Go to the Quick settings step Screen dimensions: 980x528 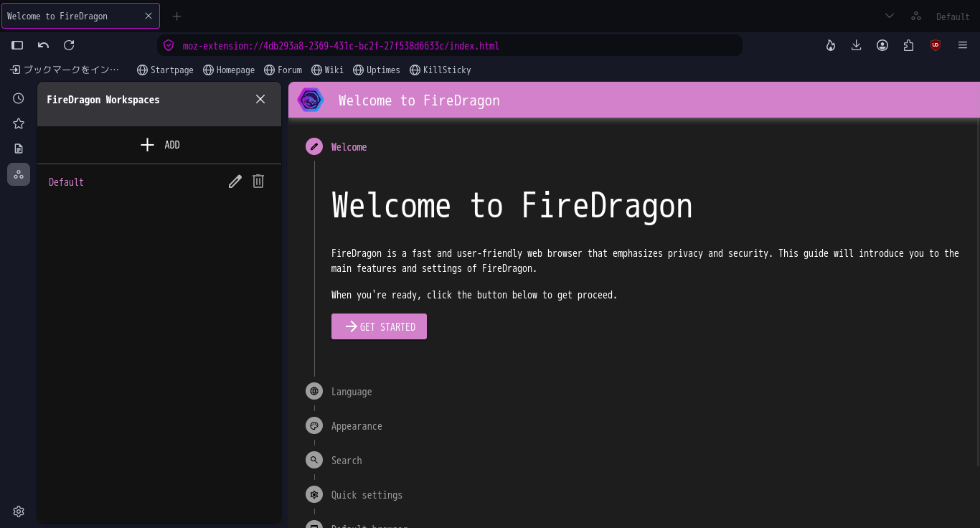(x=367, y=495)
